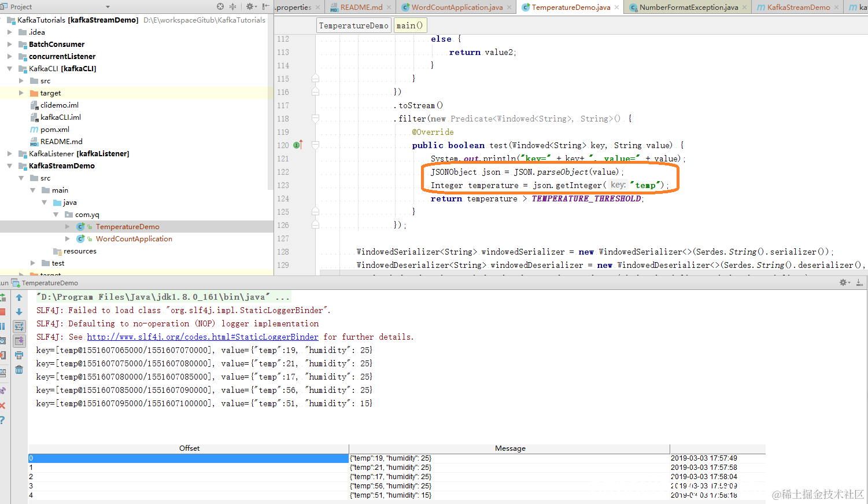Image resolution: width=868 pixels, height=504 pixels.
Task: Hide the Project tool window
Action: click(265, 6)
